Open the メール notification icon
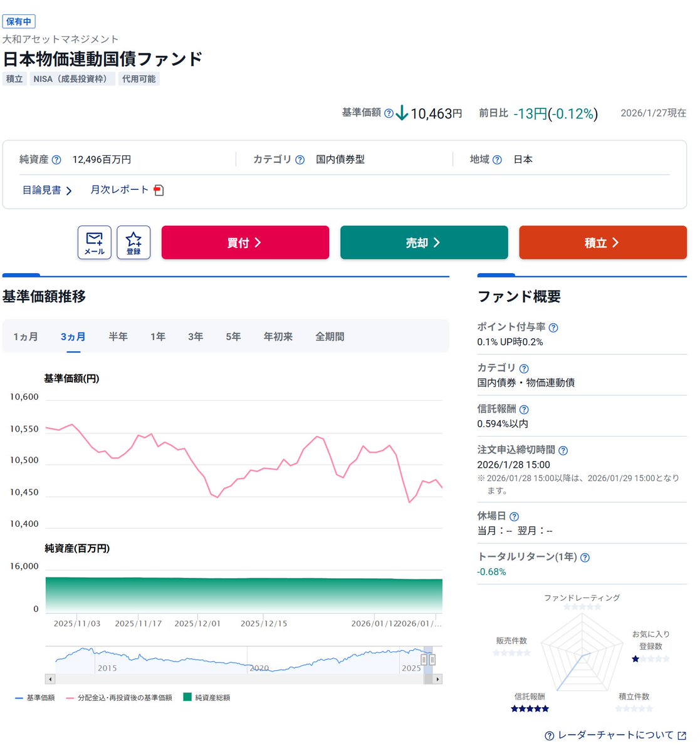This screenshot has height=751, width=700. click(x=94, y=242)
